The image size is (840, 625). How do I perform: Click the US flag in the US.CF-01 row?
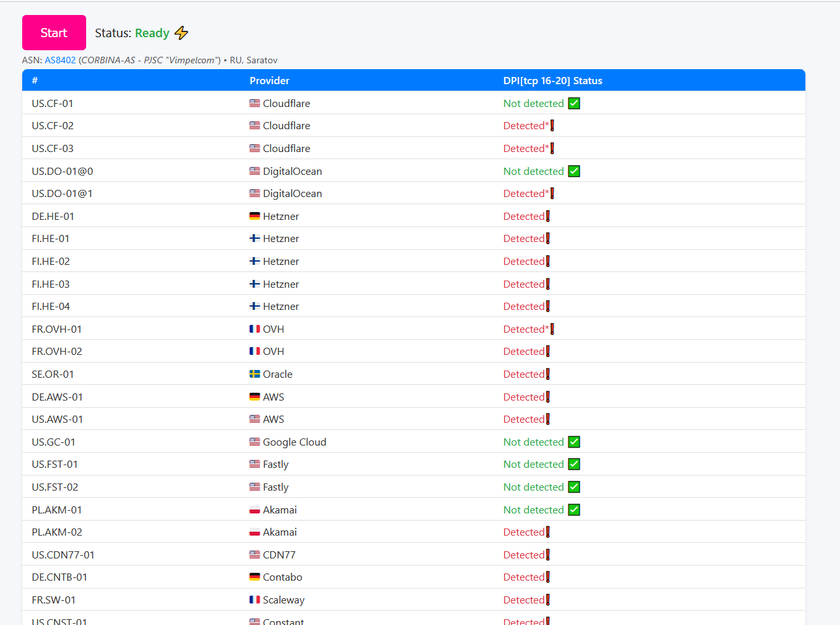(x=255, y=103)
